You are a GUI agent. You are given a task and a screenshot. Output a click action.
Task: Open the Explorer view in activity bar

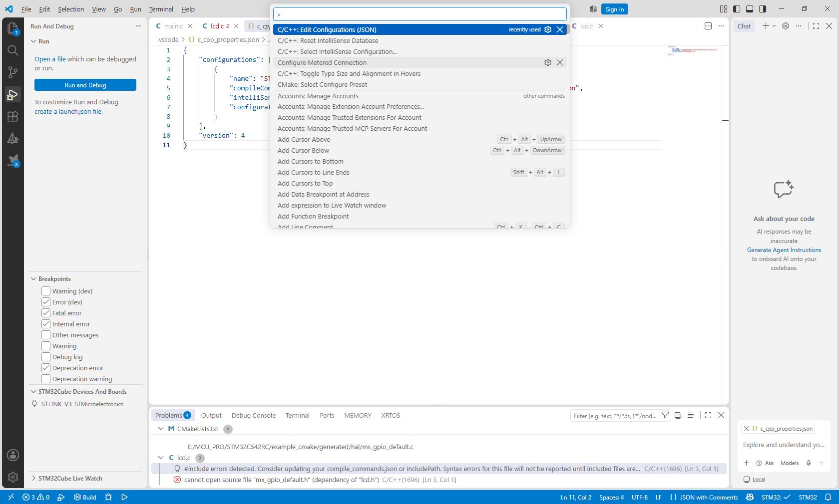[13, 28]
